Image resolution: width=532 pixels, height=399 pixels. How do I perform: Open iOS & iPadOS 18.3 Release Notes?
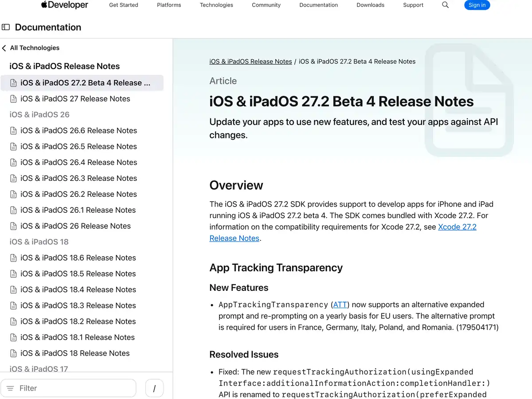pyautogui.click(x=78, y=306)
